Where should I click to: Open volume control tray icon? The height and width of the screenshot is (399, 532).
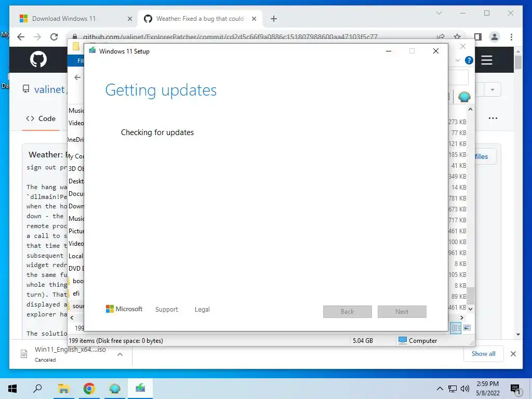[464, 389]
